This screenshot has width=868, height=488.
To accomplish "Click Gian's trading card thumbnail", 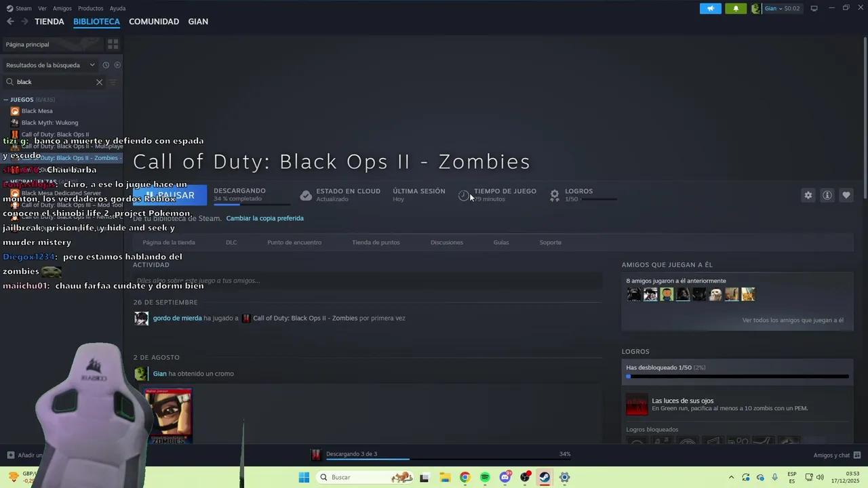I will (x=168, y=415).
